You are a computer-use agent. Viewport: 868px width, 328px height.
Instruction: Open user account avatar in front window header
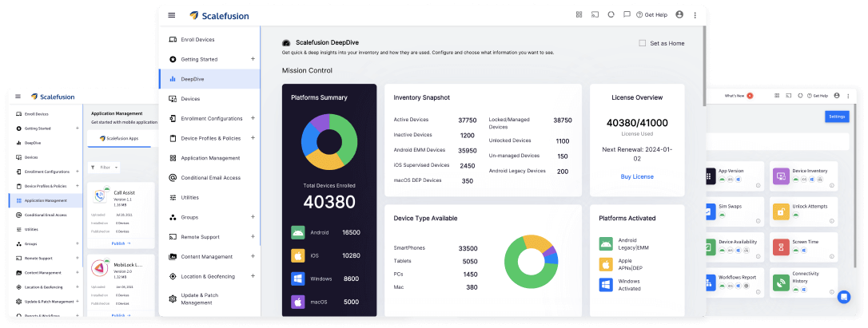point(680,15)
